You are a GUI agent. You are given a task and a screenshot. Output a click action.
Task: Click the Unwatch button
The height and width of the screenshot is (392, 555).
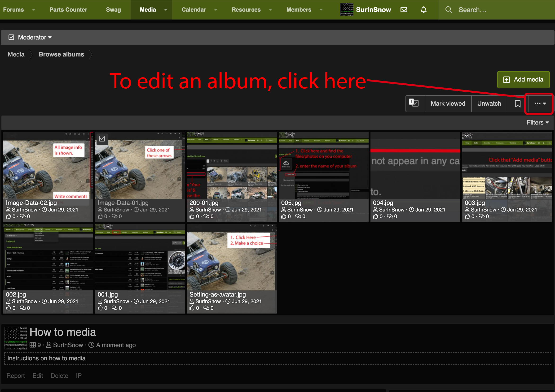point(489,103)
